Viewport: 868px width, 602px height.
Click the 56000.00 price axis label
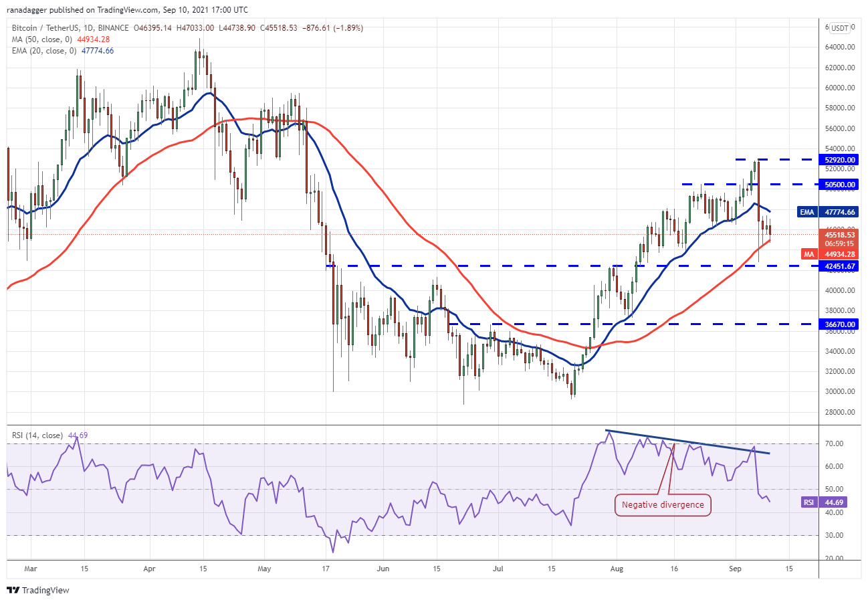(x=841, y=129)
